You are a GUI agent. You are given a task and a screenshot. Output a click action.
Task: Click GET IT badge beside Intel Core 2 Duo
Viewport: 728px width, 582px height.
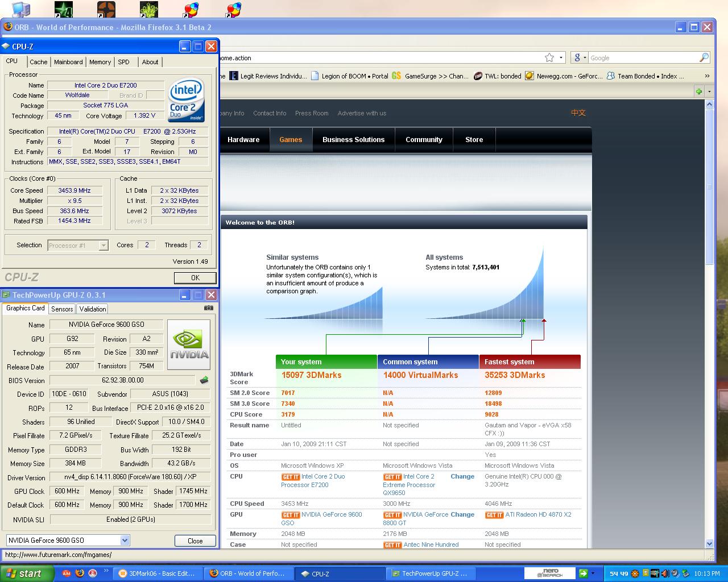pyautogui.click(x=290, y=477)
